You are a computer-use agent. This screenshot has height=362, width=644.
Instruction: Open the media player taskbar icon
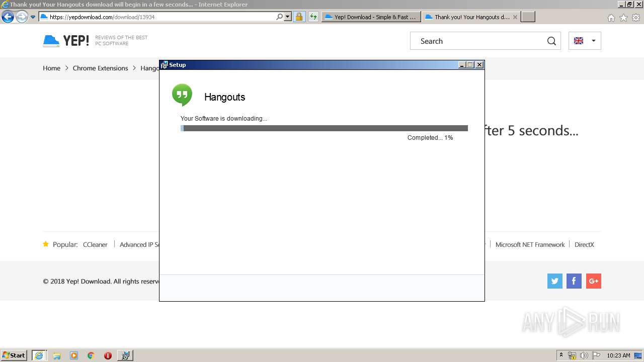[x=74, y=355]
